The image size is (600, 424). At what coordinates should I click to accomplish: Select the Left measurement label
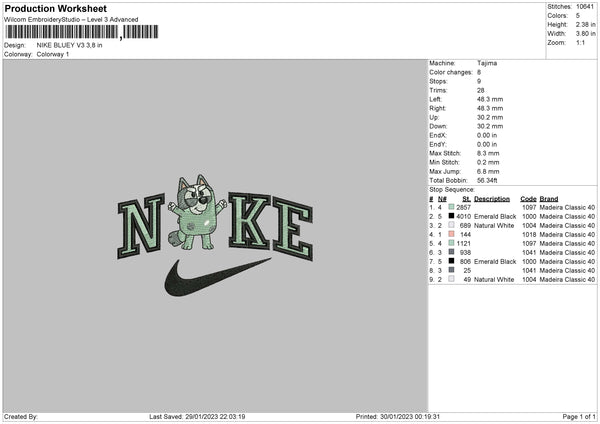coord(435,99)
